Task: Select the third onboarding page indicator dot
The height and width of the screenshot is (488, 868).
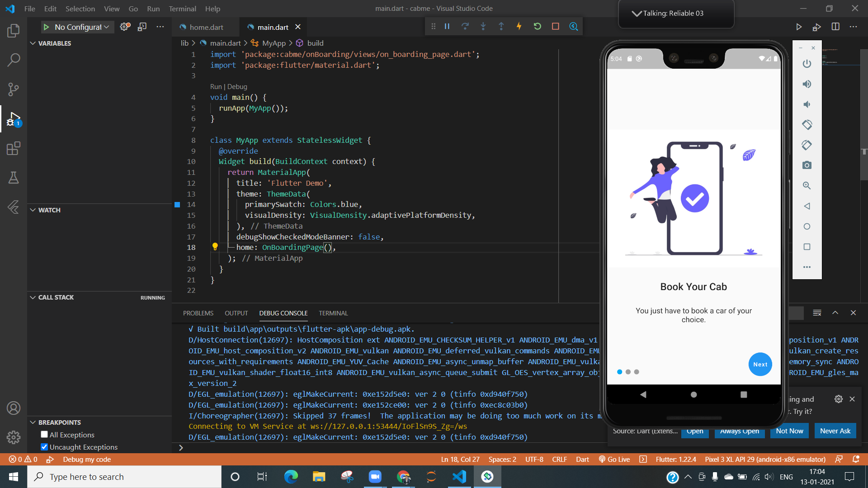Action: [x=637, y=371]
